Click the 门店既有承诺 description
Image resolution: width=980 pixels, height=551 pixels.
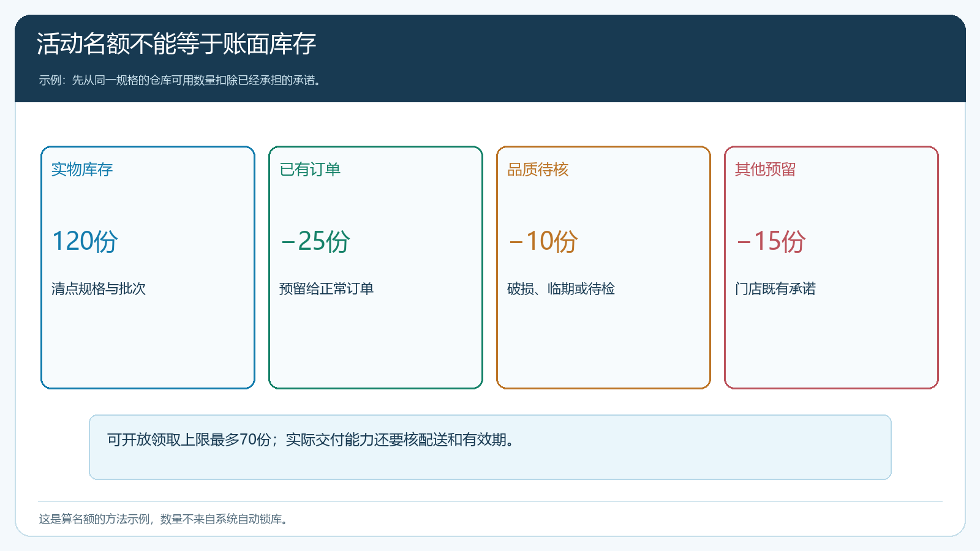point(775,289)
